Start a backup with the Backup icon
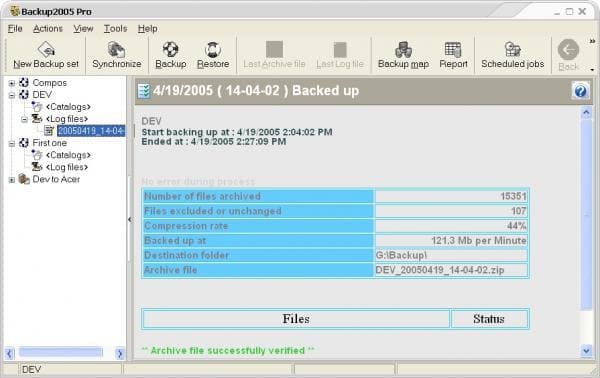Viewport: 600px width, 378px height. pos(170,49)
